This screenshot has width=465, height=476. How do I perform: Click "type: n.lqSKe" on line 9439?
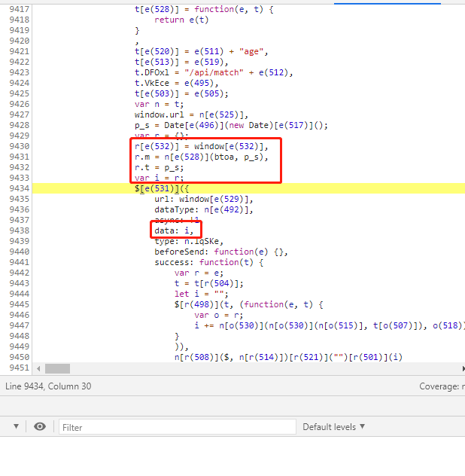tap(187, 241)
